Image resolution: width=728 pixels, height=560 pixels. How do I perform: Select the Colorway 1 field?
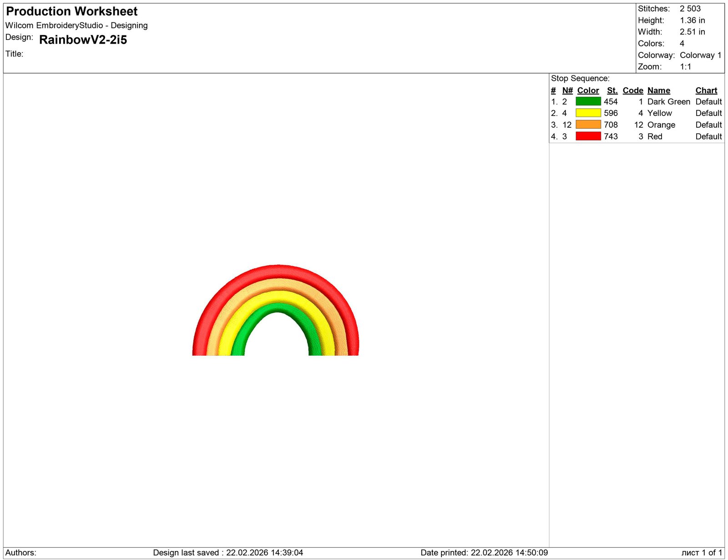point(700,55)
